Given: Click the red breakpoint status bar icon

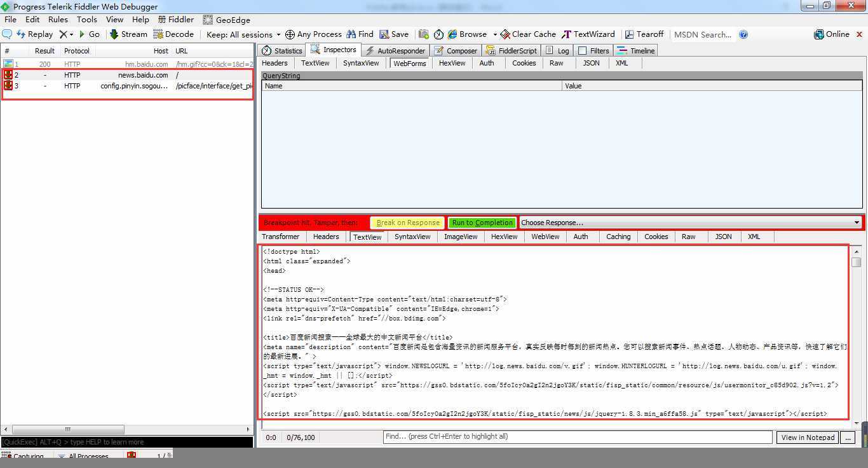Looking at the screenshot, I should (x=132, y=456).
